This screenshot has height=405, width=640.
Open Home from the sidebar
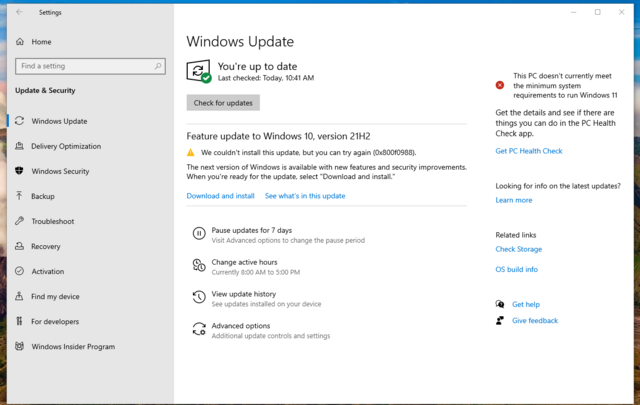point(41,42)
